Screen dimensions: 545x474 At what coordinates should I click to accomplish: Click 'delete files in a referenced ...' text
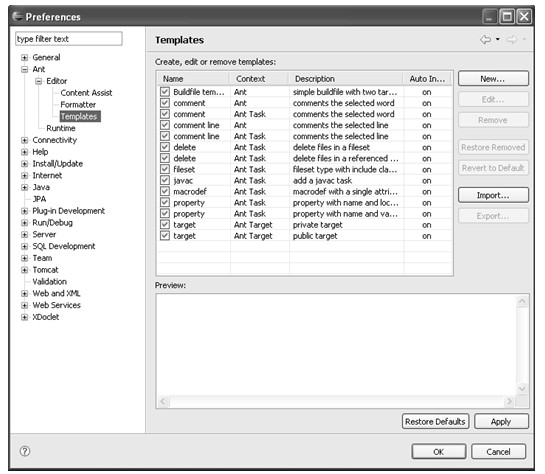345,158
